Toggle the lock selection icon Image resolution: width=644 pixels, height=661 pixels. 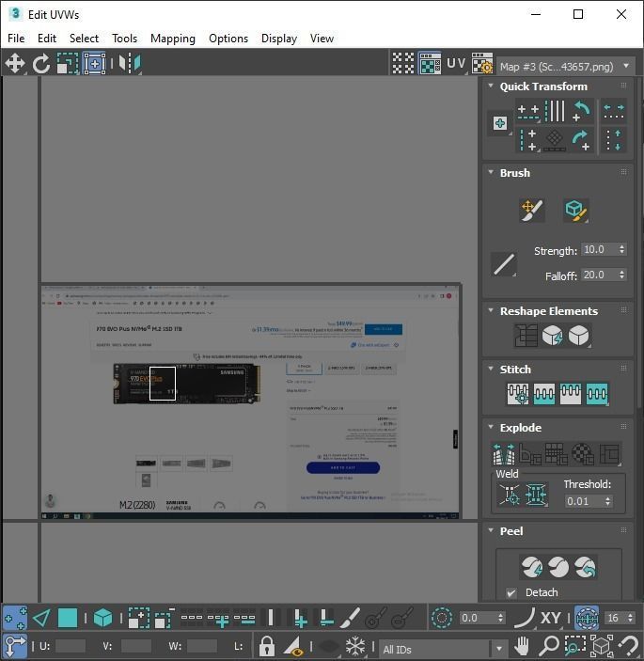(266, 646)
